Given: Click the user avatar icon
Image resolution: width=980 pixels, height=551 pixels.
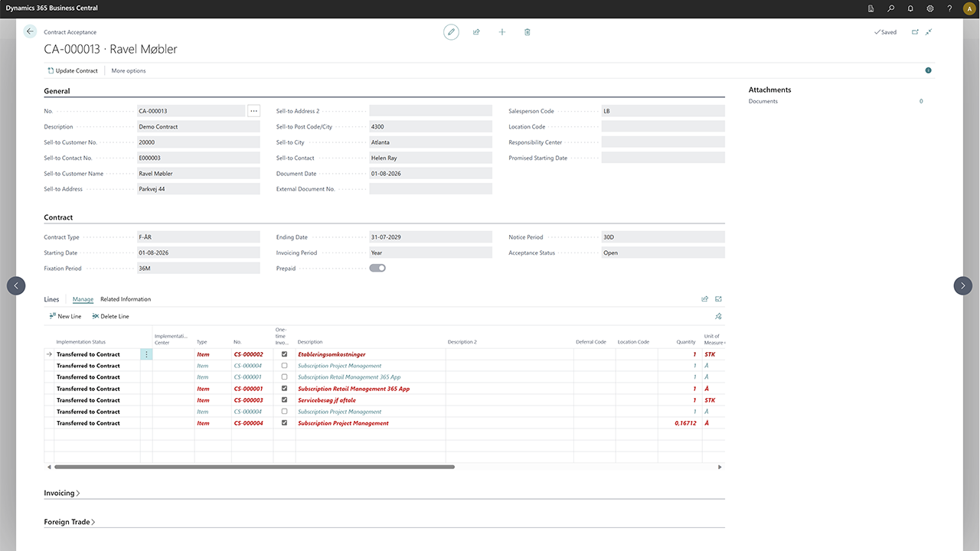Looking at the screenshot, I should [x=969, y=8].
